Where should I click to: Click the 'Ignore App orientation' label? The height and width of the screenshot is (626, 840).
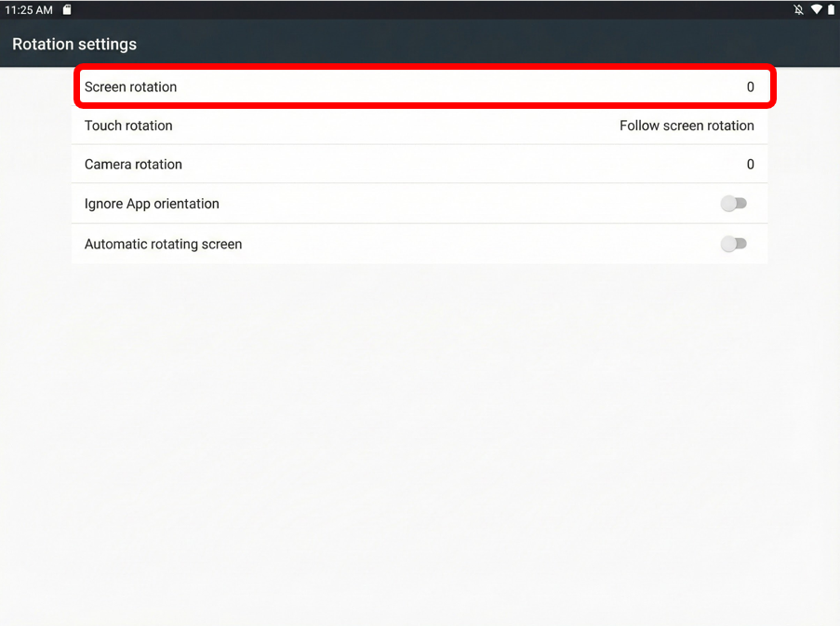[152, 204]
